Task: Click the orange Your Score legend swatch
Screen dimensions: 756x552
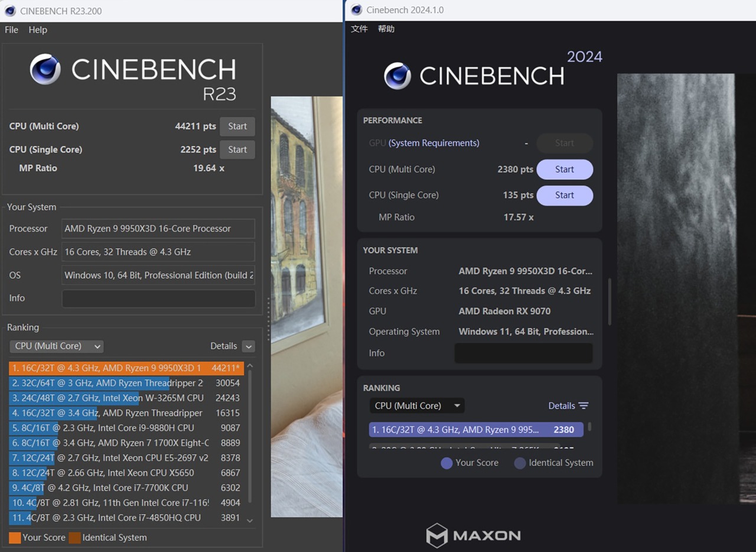Action: (x=15, y=538)
